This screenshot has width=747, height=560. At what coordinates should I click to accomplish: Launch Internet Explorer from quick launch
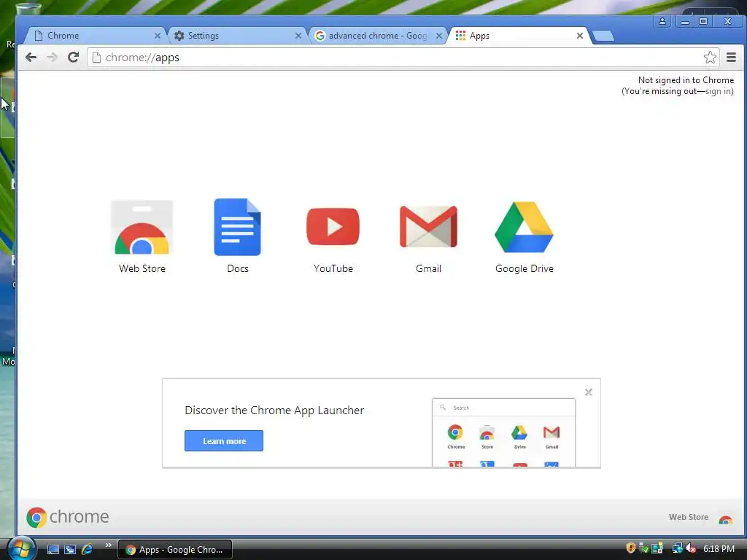(x=87, y=550)
